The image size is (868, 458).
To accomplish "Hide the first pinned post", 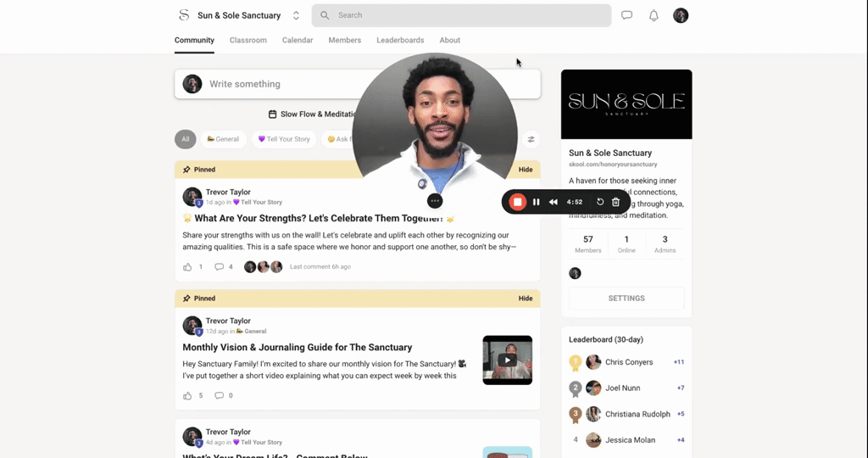I will (526, 170).
